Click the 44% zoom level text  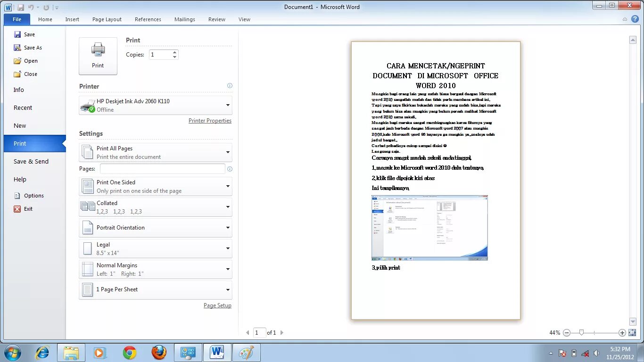[x=554, y=333]
